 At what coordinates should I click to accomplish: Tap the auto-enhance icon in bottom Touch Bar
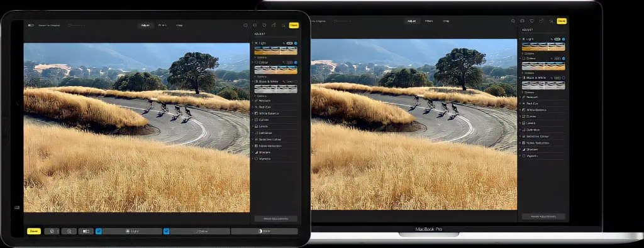(x=69, y=231)
